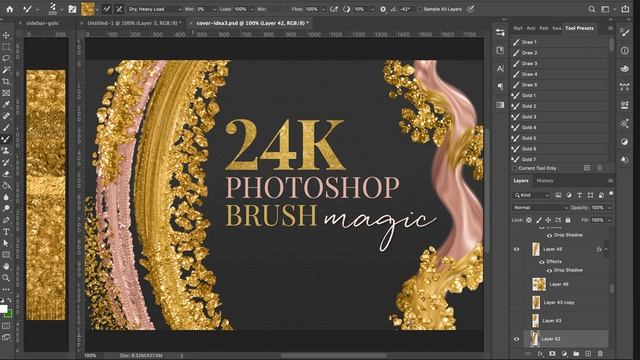
Task: Select the Eyedropper tool
Action: [6, 104]
